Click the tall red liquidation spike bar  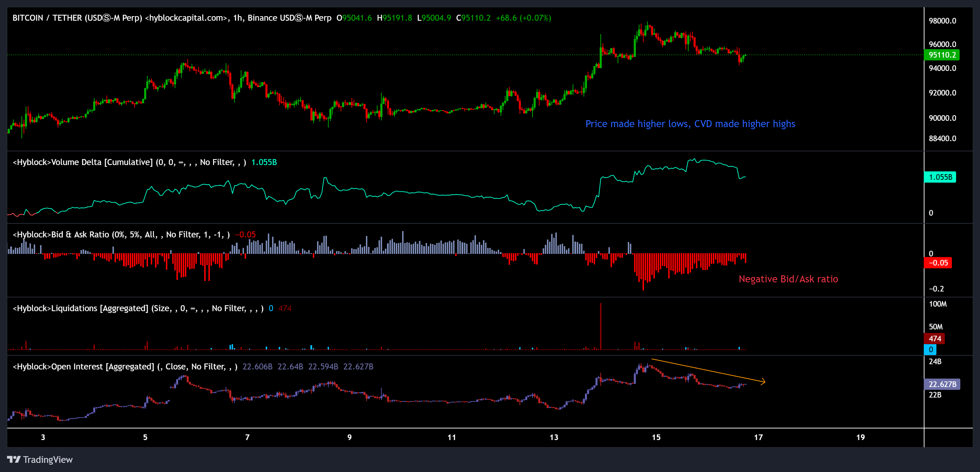pyautogui.click(x=601, y=327)
